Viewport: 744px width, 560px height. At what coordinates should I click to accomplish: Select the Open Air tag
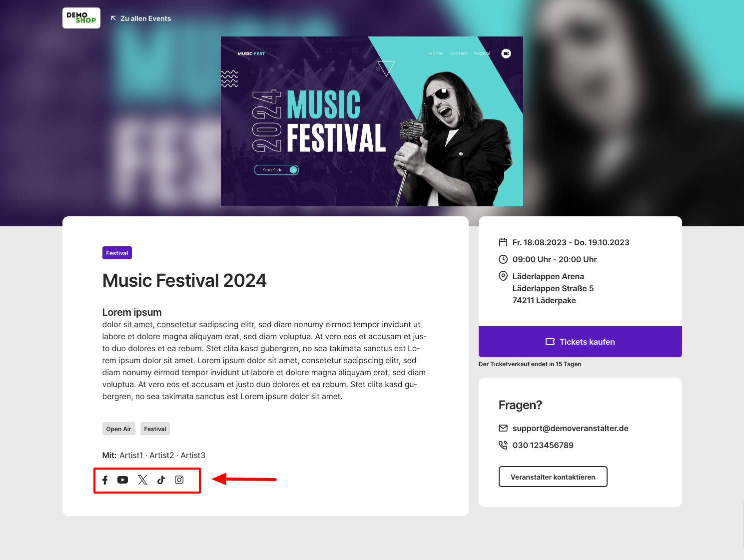[119, 429]
